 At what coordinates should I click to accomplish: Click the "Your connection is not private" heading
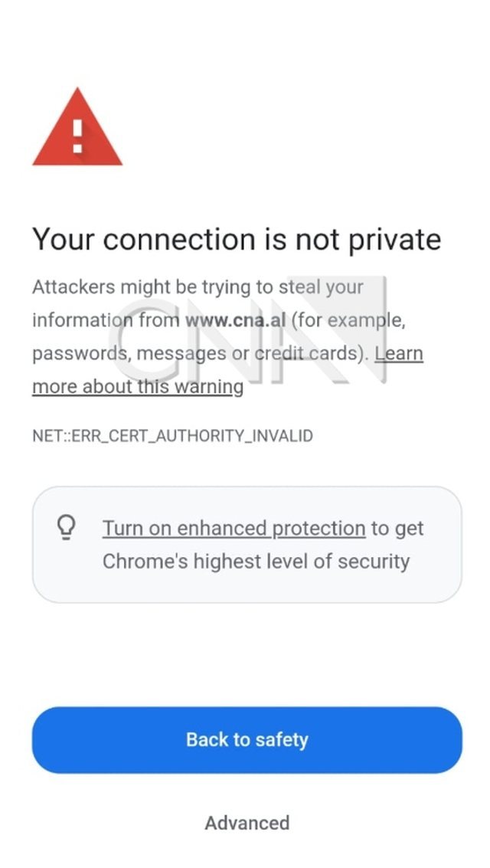[x=236, y=240]
